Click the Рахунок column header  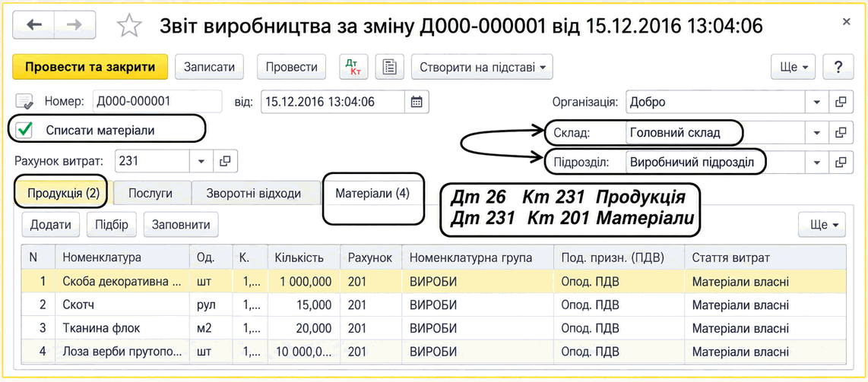(x=371, y=257)
